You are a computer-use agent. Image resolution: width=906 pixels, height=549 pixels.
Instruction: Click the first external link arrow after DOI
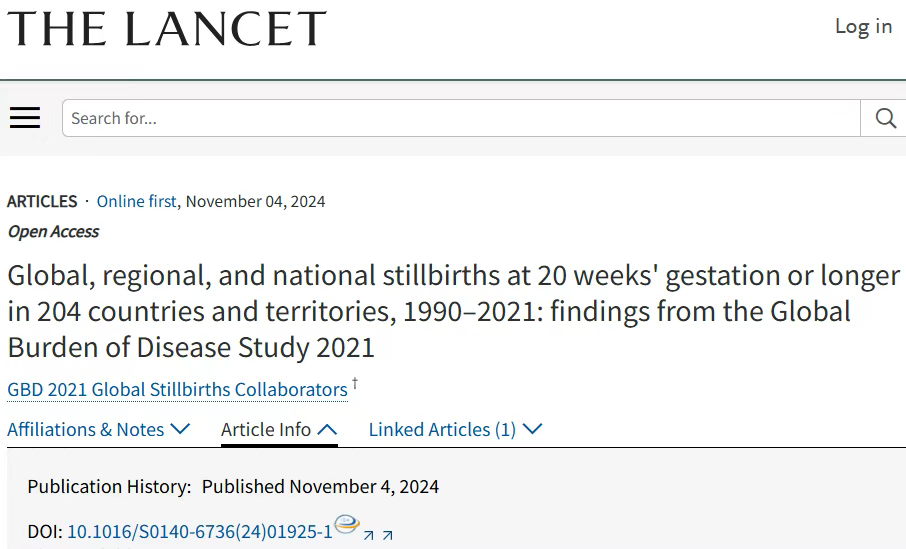(369, 536)
